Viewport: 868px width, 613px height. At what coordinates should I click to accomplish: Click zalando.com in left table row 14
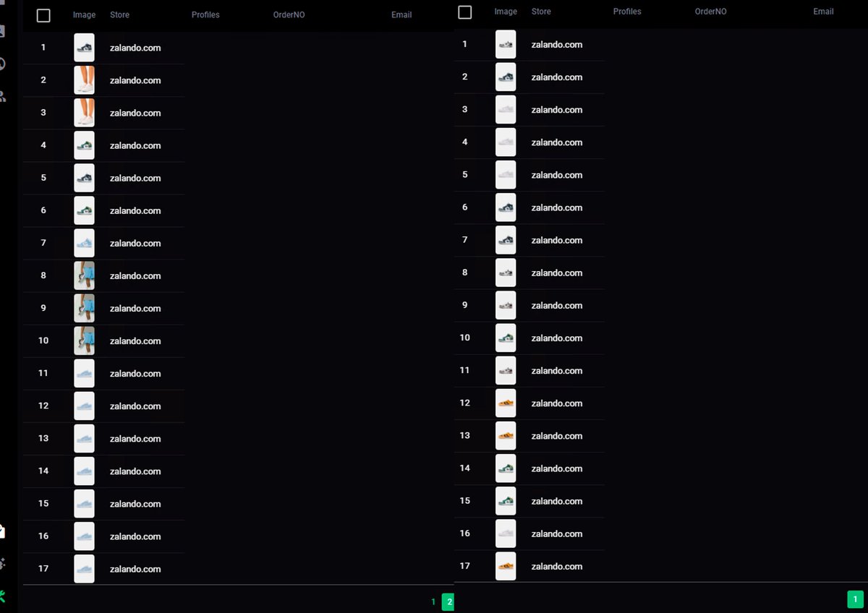pyautogui.click(x=135, y=471)
